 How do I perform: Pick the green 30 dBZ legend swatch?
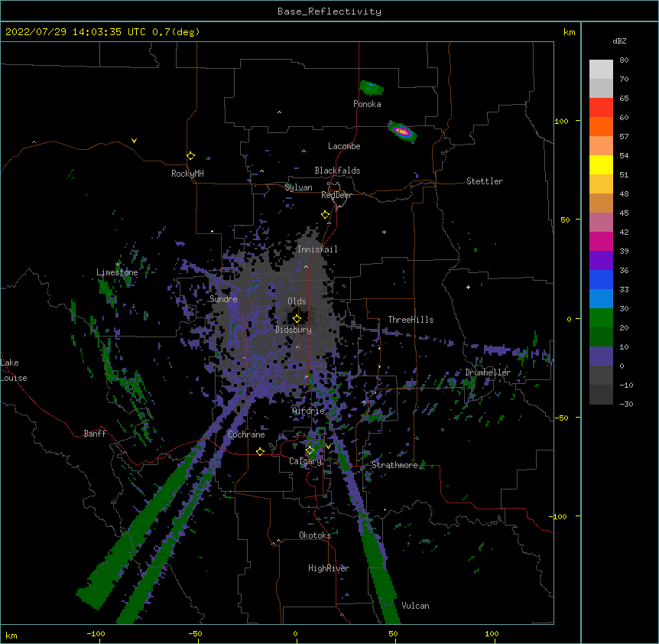(x=601, y=318)
